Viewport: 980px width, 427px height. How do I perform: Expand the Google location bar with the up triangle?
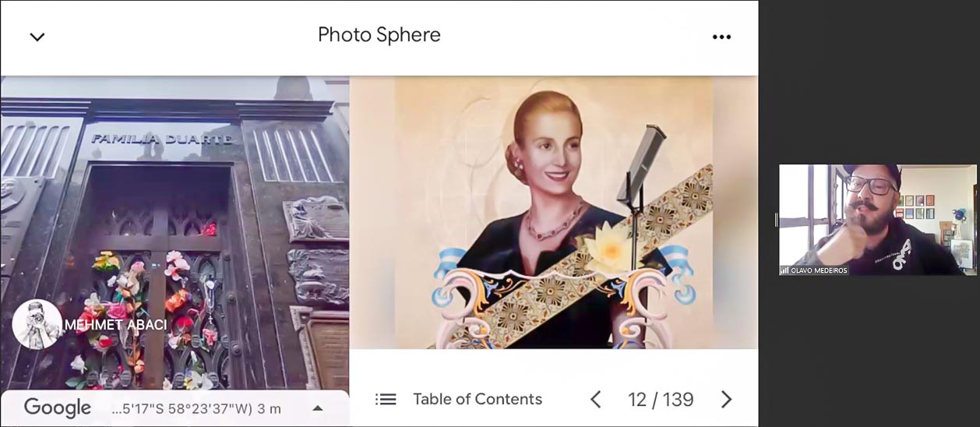tap(318, 408)
